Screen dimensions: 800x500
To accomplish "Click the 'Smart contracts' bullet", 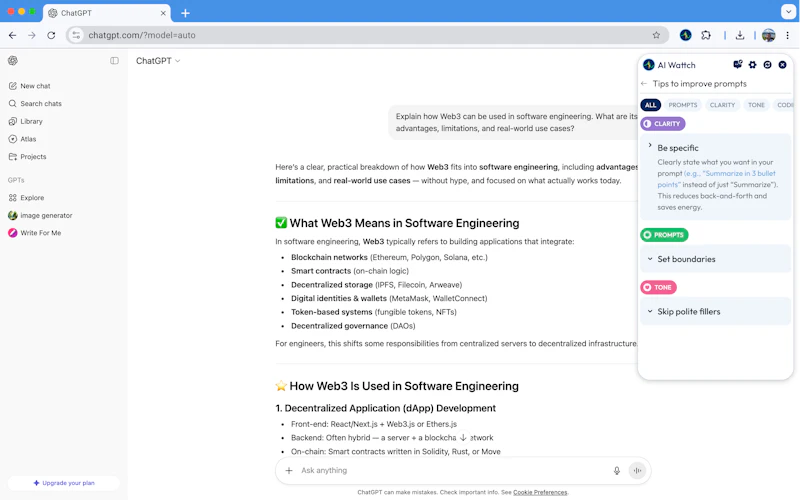I will point(350,271).
